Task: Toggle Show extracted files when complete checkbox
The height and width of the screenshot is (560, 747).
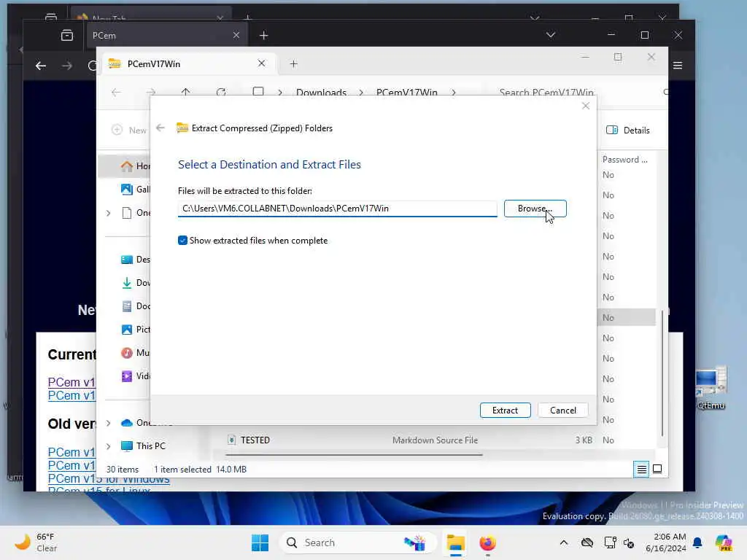Action: (x=182, y=241)
